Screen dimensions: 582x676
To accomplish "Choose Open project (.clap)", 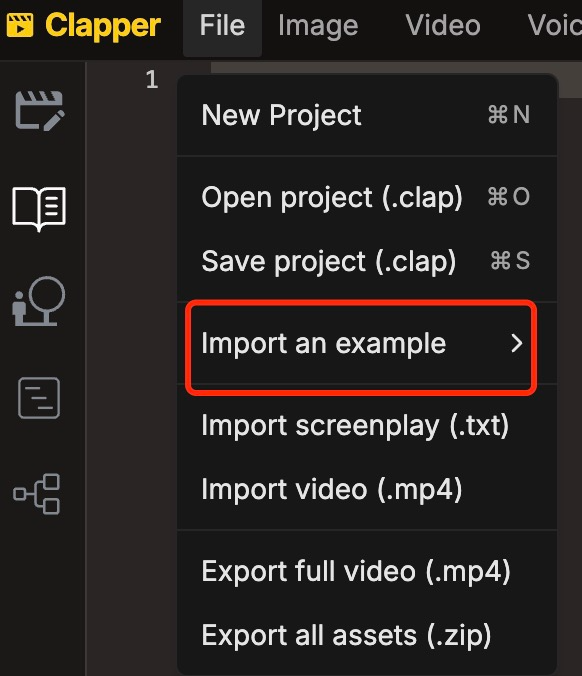I will 366,197.
